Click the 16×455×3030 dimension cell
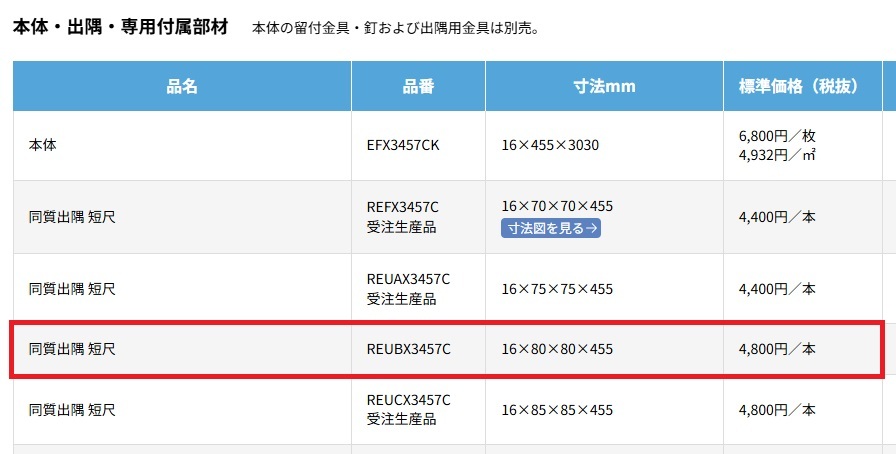 coord(550,145)
